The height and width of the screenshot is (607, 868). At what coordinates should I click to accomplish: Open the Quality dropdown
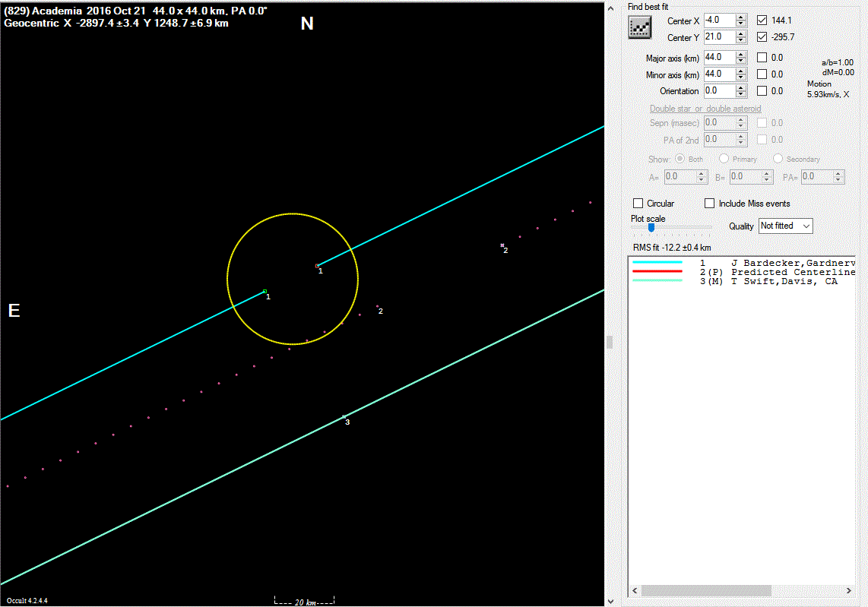[x=785, y=226]
